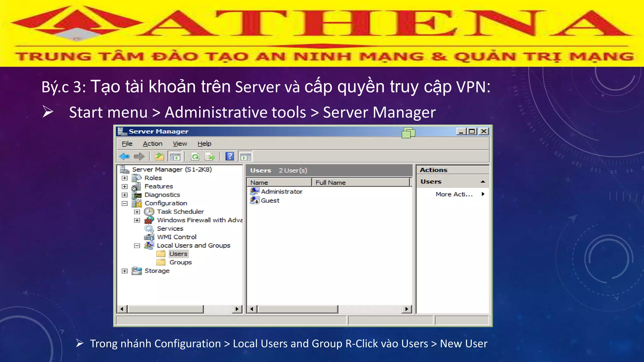Select the Guest user row
This screenshot has height=362, width=644.
(270, 200)
